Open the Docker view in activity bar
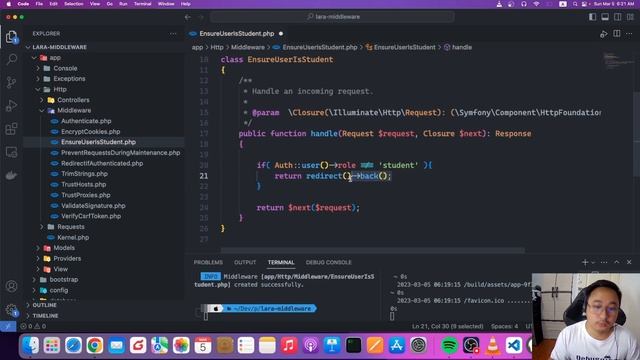The image size is (640, 360). [x=11, y=175]
